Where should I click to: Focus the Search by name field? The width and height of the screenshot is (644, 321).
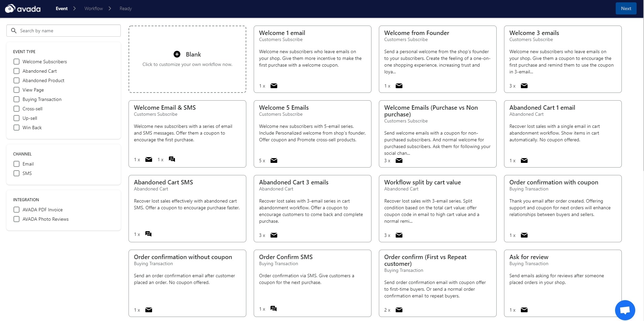(67, 31)
